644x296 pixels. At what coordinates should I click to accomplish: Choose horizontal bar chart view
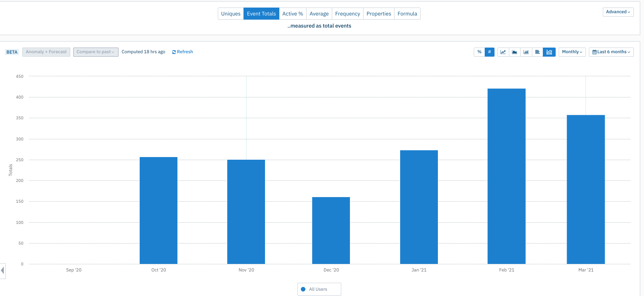pos(537,52)
